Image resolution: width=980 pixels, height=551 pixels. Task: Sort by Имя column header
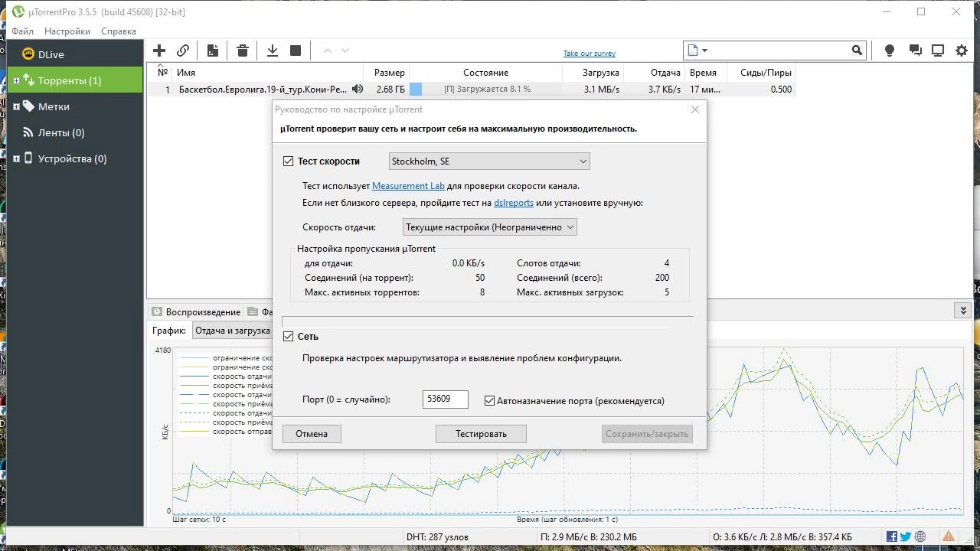coord(267,73)
